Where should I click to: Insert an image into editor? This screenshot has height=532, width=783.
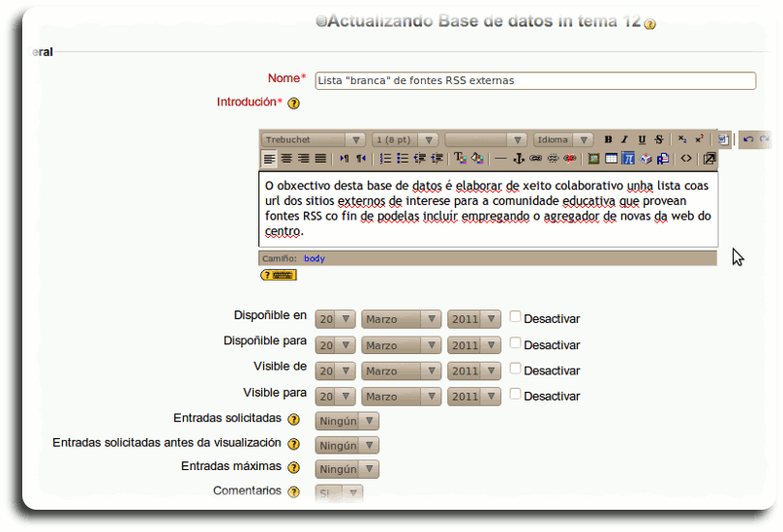(x=593, y=159)
